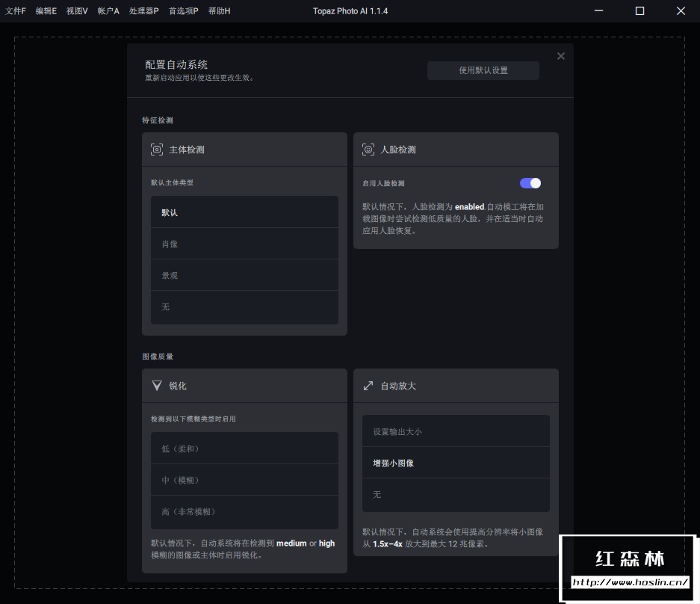The image size is (700, 604).
Task: Open the 首选项P menu
Action: [x=184, y=10]
